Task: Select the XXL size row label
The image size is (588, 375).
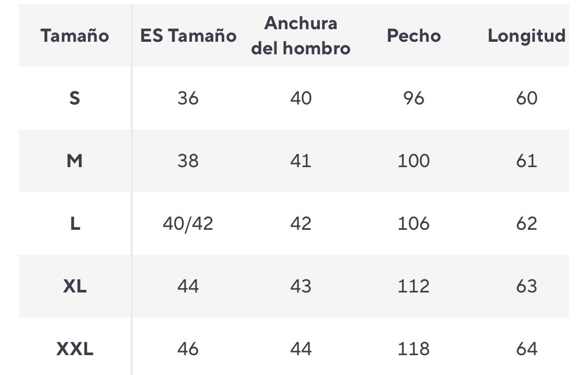Action: (x=75, y=348)
